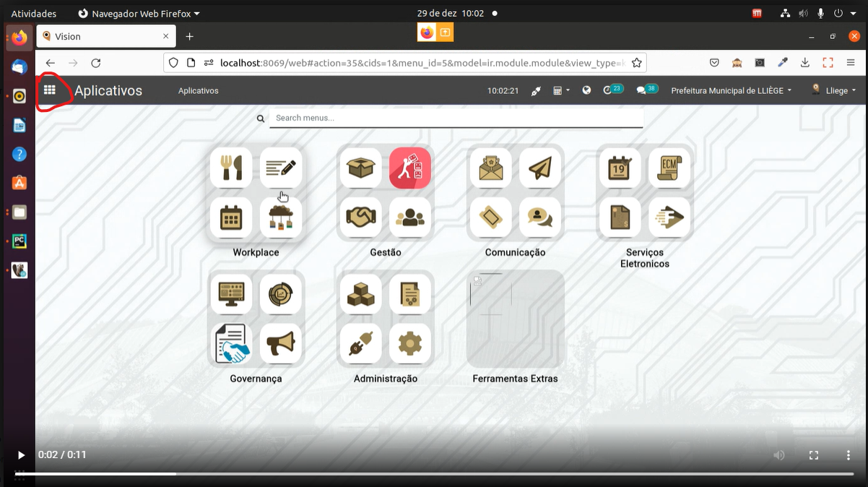Click the stacked boxes icon in Administração
The width and height of the screenshot is (868, 487).
pos(360,294)
